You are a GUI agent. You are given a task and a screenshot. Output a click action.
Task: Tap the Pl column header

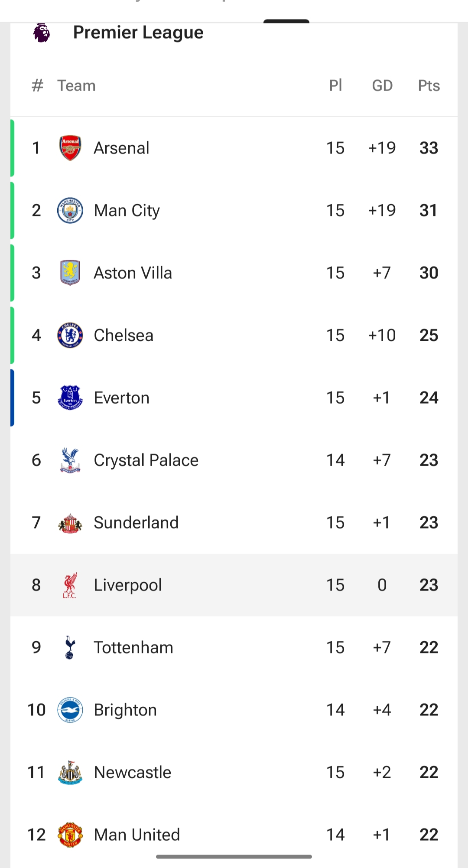tap(335, 85)
